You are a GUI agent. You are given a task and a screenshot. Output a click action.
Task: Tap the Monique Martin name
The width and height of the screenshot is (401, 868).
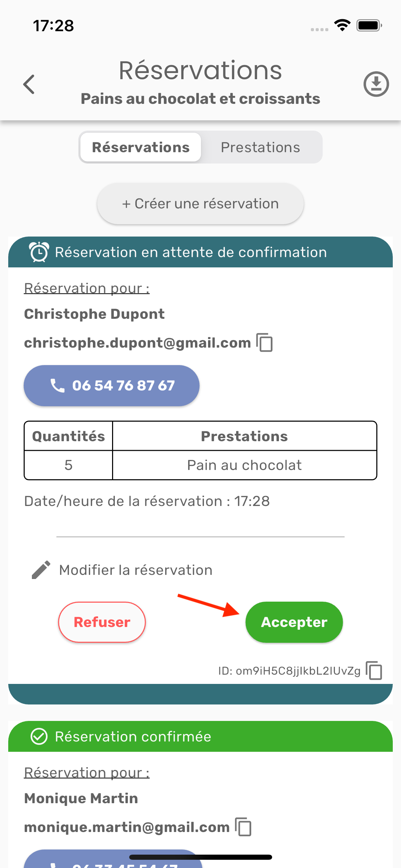coord(81,798)
